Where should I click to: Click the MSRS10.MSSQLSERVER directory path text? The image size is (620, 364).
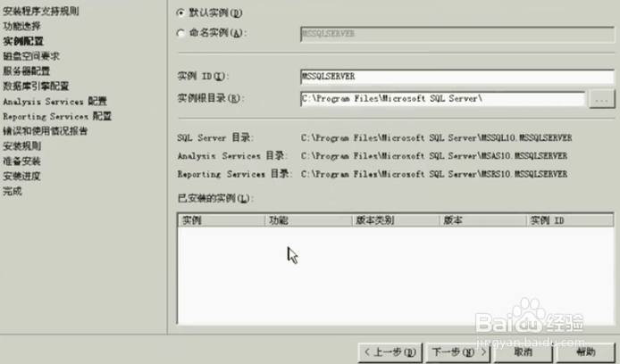(434, 174)
